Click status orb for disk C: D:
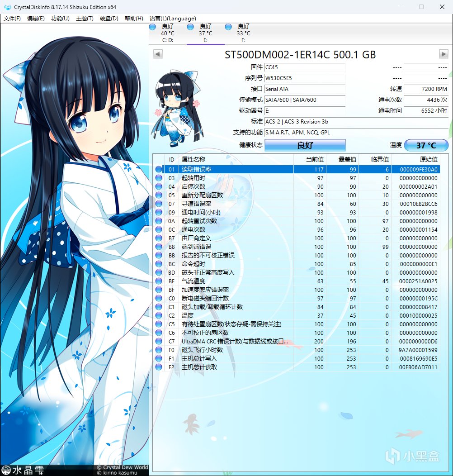The height and width of the screenshot is (476, 453). point(153,27)
